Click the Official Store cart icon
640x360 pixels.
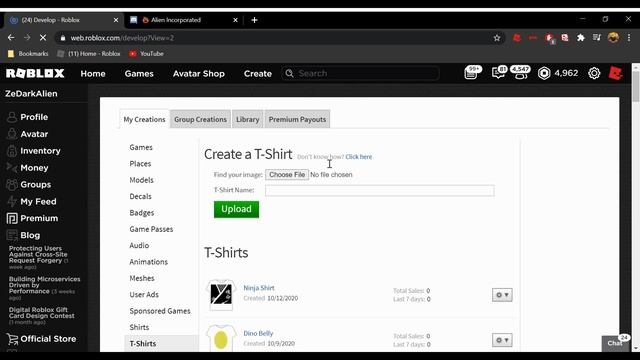[12, 339]
